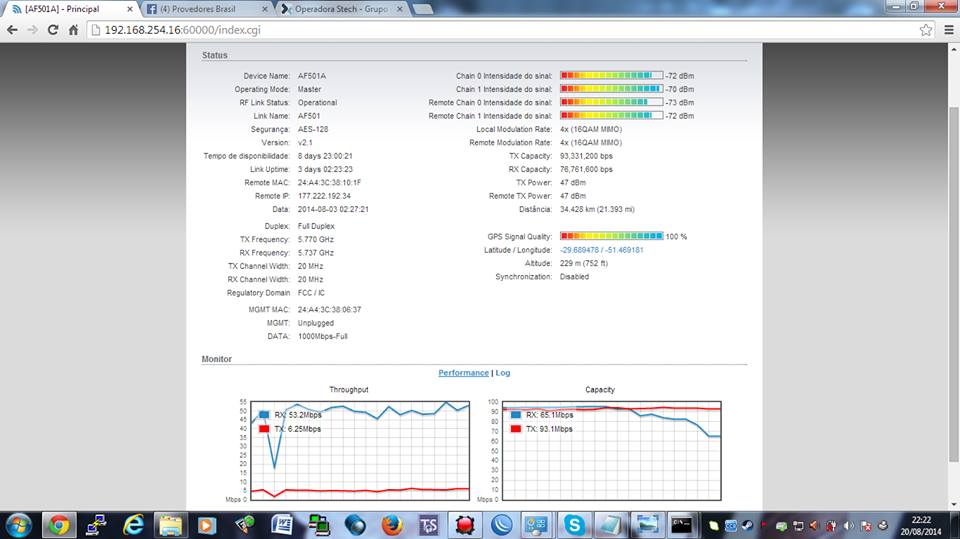Launch Internet Explorer from taskbar
960x539 pixels.
134,524
